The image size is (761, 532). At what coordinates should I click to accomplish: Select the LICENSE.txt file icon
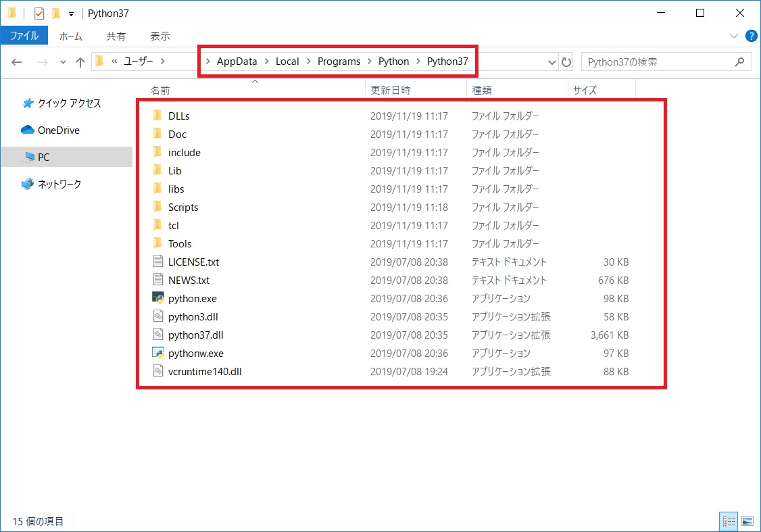coord(157,262)
